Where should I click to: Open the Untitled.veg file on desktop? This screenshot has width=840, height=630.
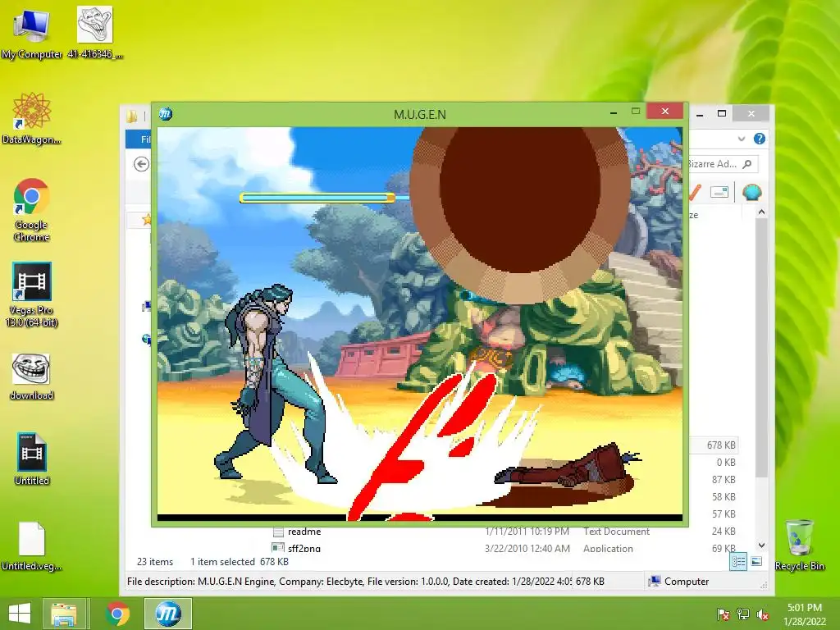coord(31,546)
